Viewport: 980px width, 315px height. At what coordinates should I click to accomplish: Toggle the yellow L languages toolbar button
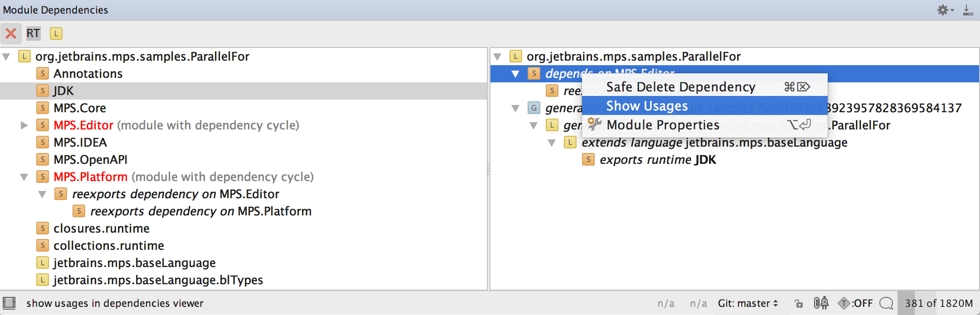coord(56,33)
